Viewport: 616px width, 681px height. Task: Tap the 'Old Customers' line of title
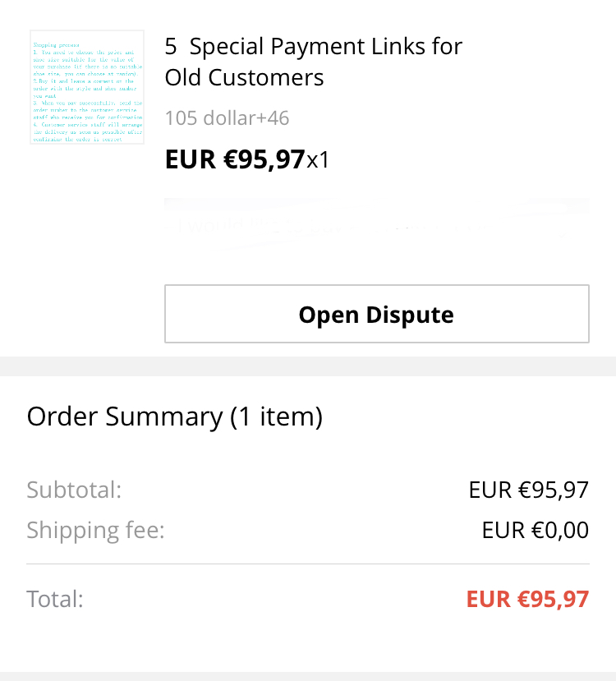pos(245,78)
